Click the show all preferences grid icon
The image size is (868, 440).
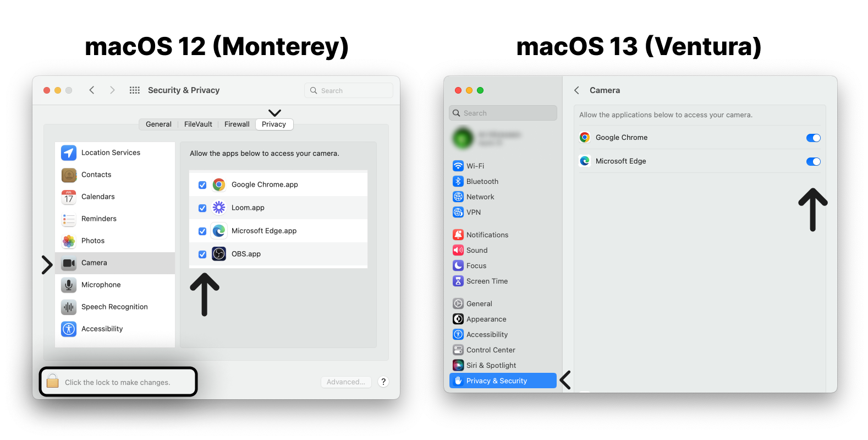(135, 90)
